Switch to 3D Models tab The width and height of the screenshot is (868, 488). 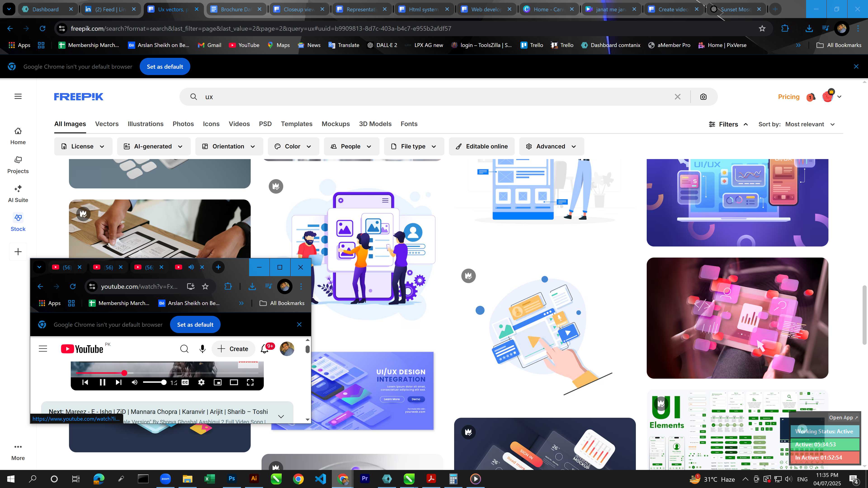[375, 124]
